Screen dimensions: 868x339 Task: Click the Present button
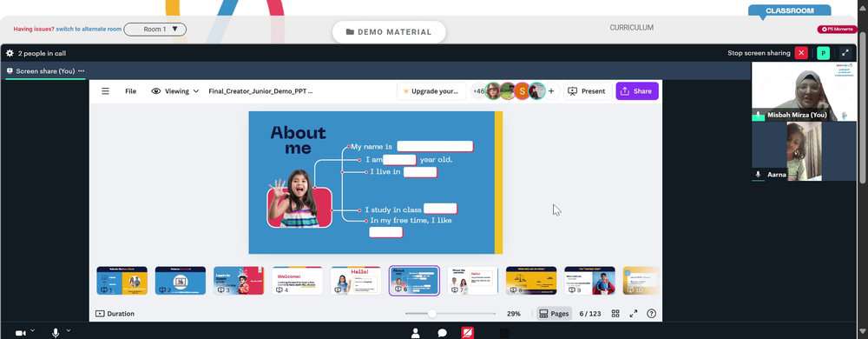588,91
